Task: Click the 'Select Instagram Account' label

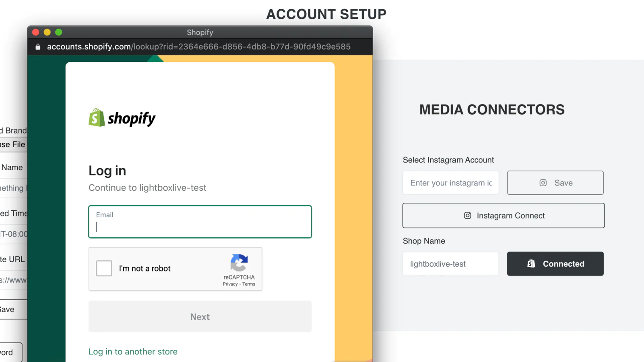Action: point(448,160)
